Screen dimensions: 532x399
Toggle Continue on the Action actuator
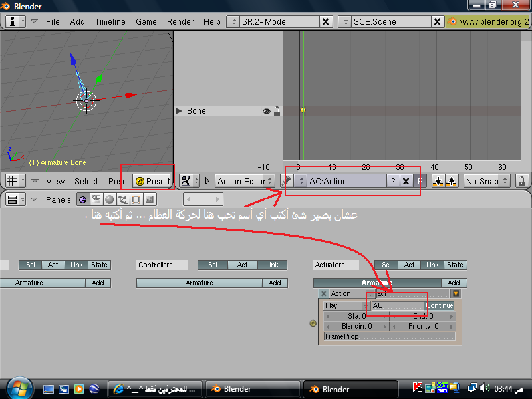click(440, 305)
